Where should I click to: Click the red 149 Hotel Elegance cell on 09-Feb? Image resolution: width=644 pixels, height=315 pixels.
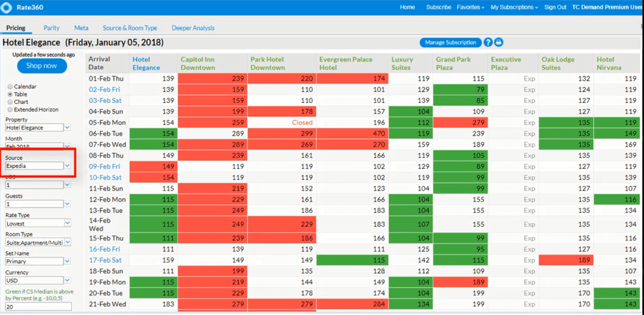point(153,166)
